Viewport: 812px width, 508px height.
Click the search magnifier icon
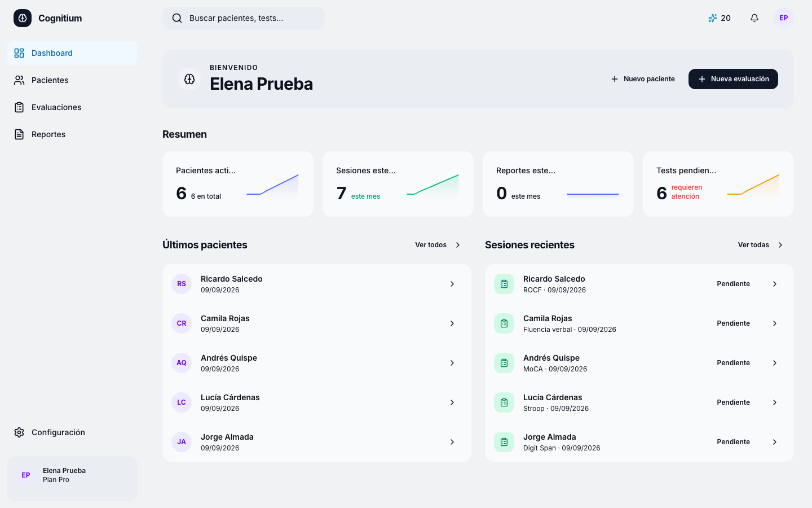click(177, 18)
